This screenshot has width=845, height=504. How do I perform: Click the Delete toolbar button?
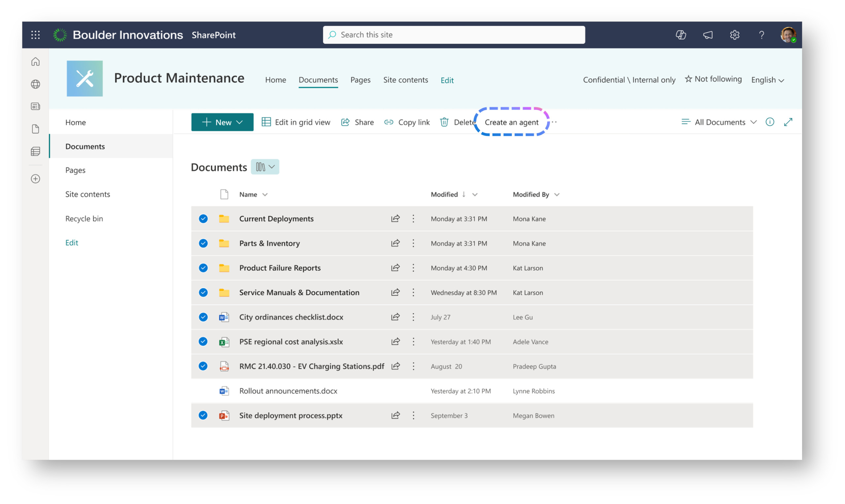(x=457, y=122)
